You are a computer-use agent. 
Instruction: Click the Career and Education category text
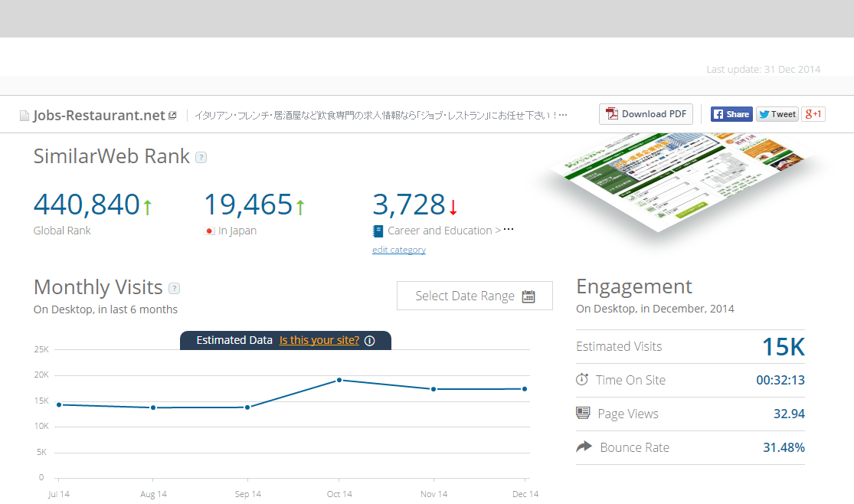pyautogui.click(x=440, y=231)
